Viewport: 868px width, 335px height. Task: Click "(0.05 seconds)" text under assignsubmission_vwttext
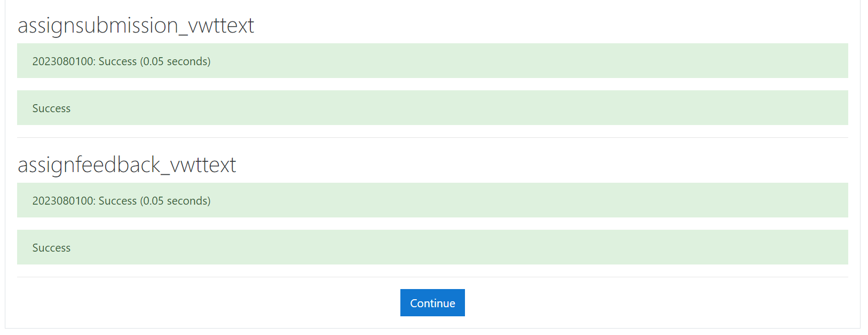tap(175, 61)
